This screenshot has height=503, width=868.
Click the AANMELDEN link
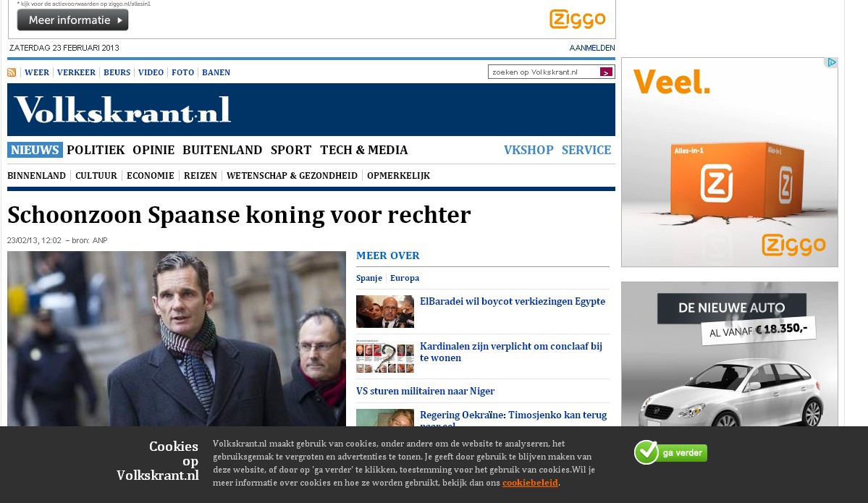(x=591, y=48)
